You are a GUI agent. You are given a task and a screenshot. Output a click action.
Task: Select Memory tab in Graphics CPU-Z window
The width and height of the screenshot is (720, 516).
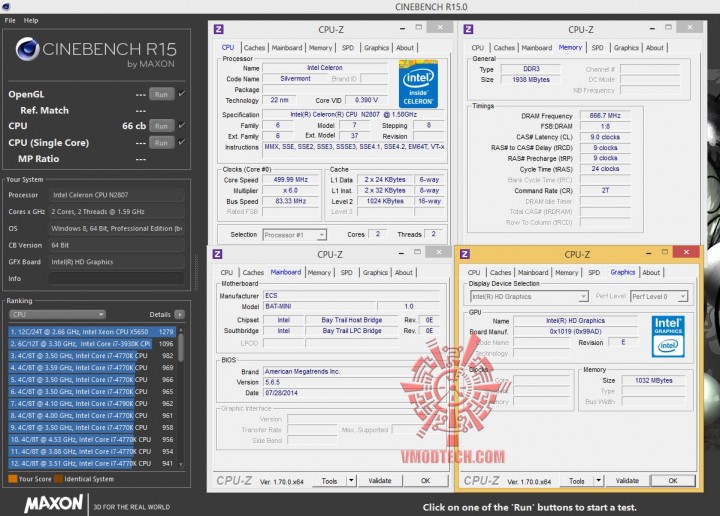click(x=567, y=273)
